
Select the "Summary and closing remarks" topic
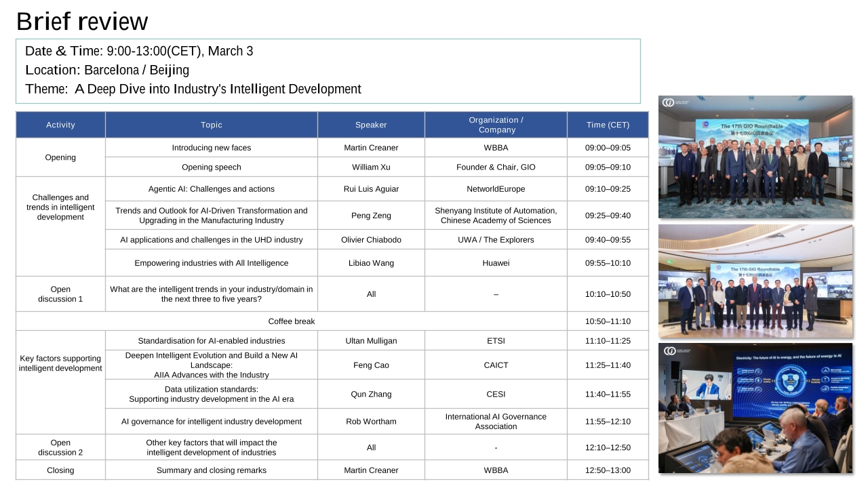(x=212, y=470)
